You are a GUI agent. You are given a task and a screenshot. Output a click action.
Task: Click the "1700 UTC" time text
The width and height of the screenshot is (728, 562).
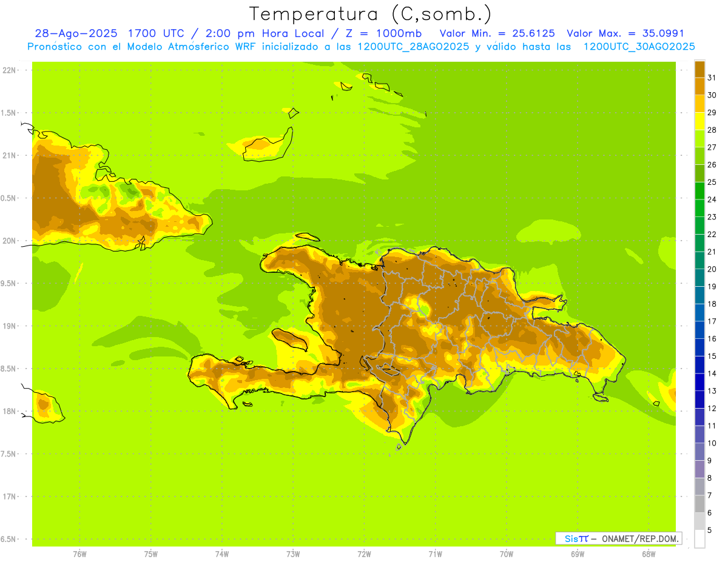[156, 33]
